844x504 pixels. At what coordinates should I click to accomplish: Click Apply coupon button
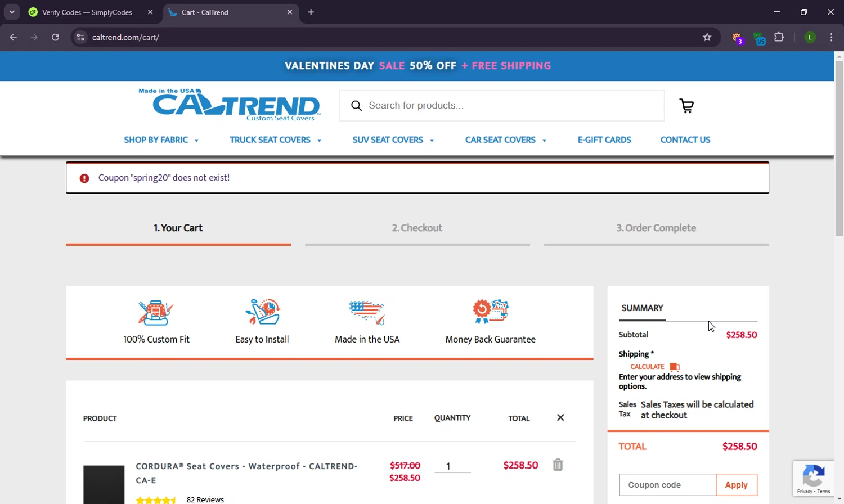(x=737, y=485)
